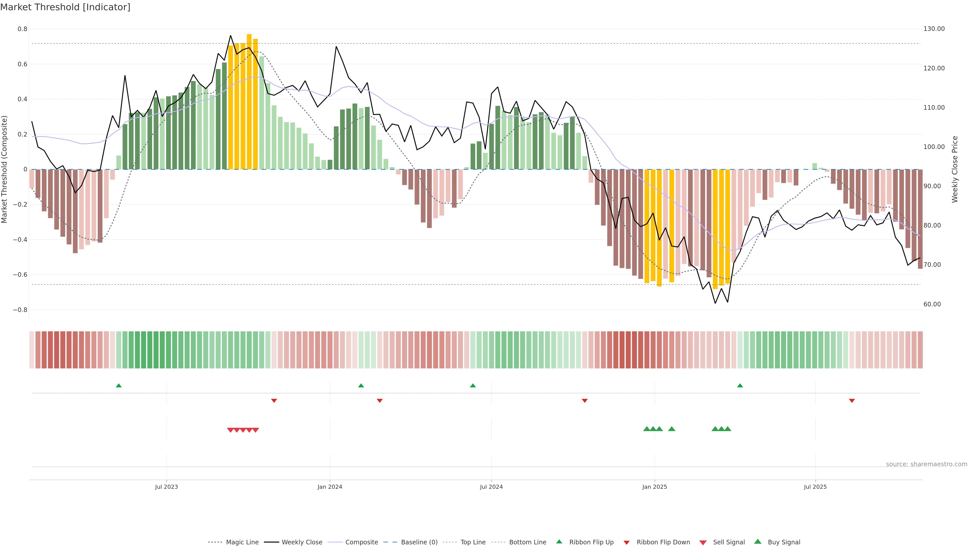The height and width of the screenshot is (551, 980).
Task: Toggle the Composite legend entry
Action: pos(361,542)
